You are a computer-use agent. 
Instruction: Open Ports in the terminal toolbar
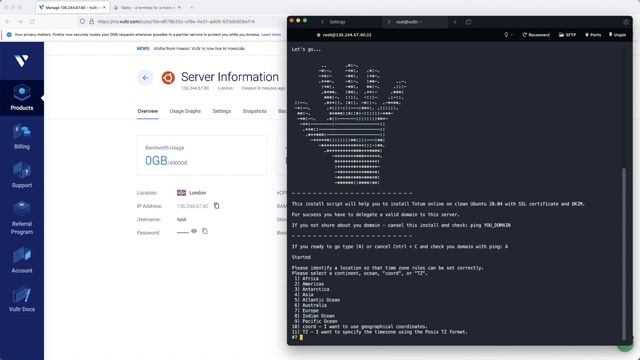[x=593, y=35]
